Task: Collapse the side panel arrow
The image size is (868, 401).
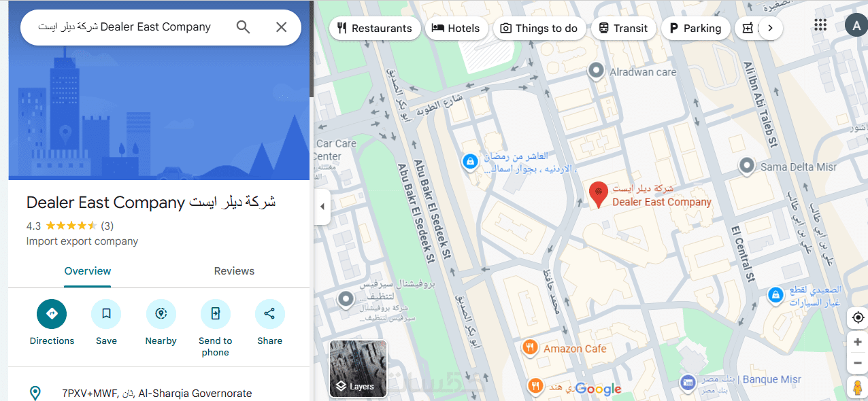Action: coord(322,207)
